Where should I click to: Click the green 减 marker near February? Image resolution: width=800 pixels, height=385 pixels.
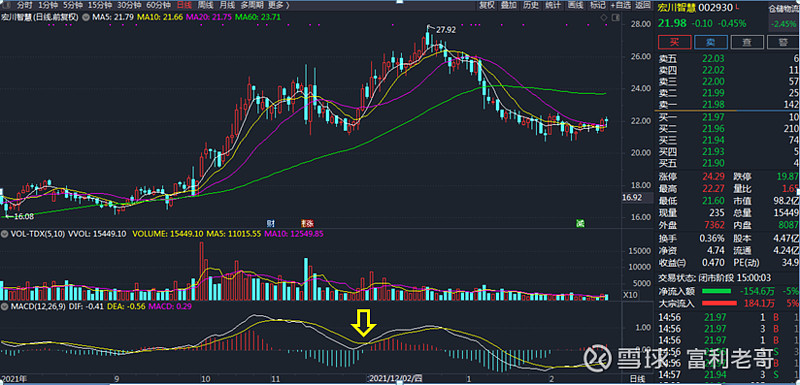pos(580,223)
